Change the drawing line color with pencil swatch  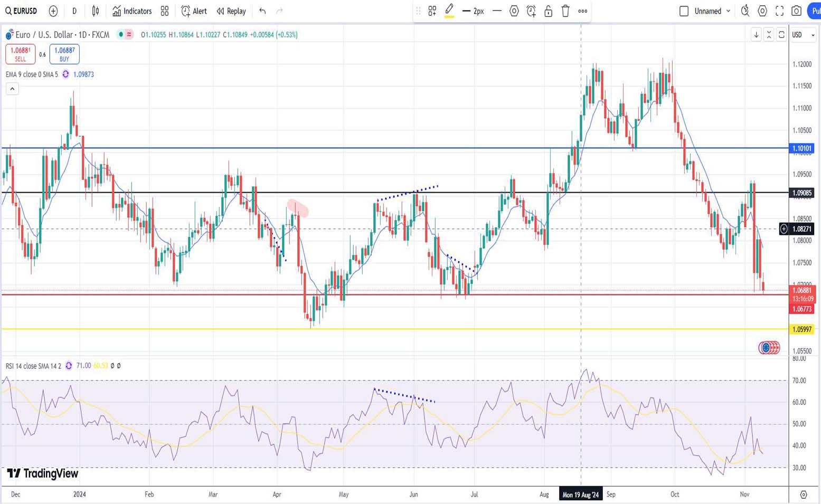click(449, 11)
